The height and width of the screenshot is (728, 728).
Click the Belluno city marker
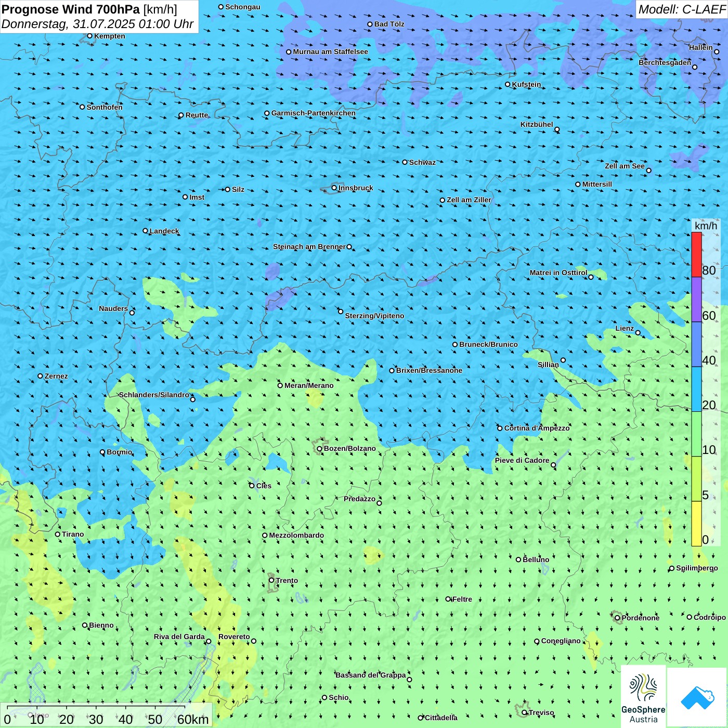[518, 560]
